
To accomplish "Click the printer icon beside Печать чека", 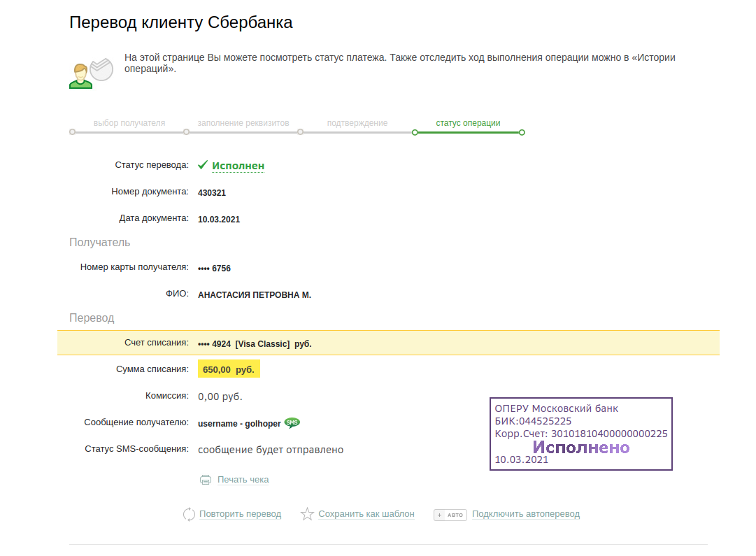I will coord(206,480).
